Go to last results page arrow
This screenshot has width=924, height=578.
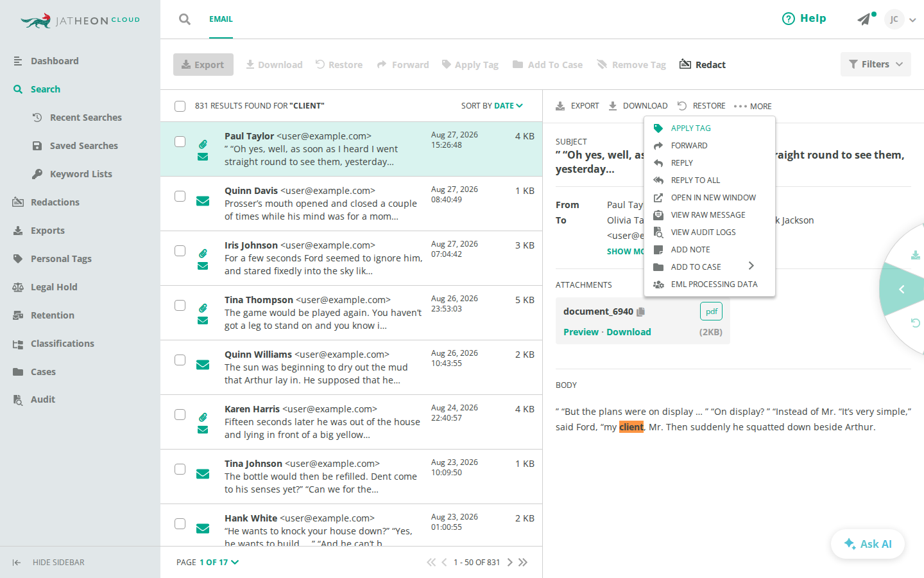[523, 562]
